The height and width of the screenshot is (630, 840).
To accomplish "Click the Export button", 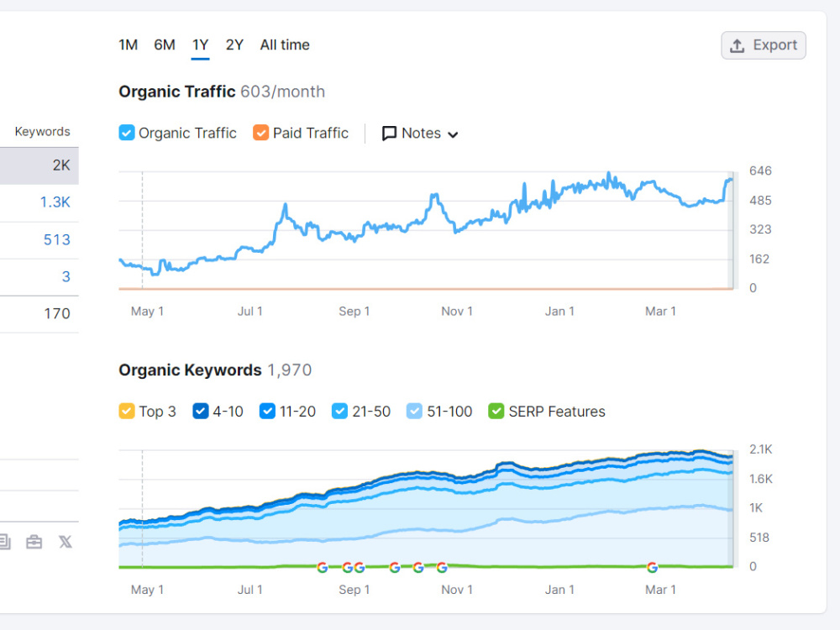I will (x=764, y=45).
